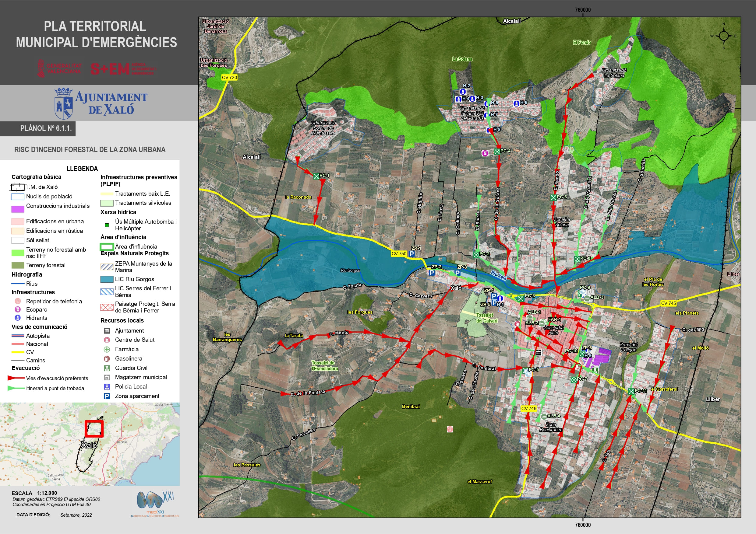Click the H-2 hydrant marker on the map

point(463,92)
